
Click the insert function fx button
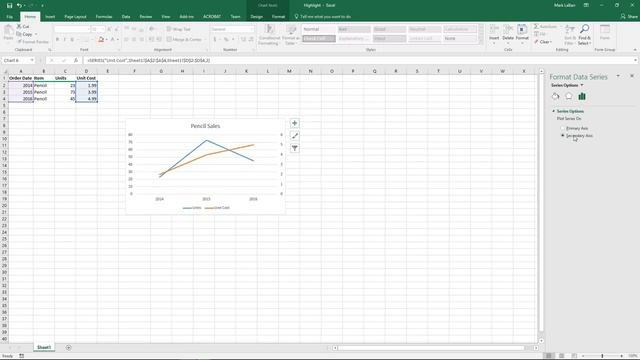point(76,60)
